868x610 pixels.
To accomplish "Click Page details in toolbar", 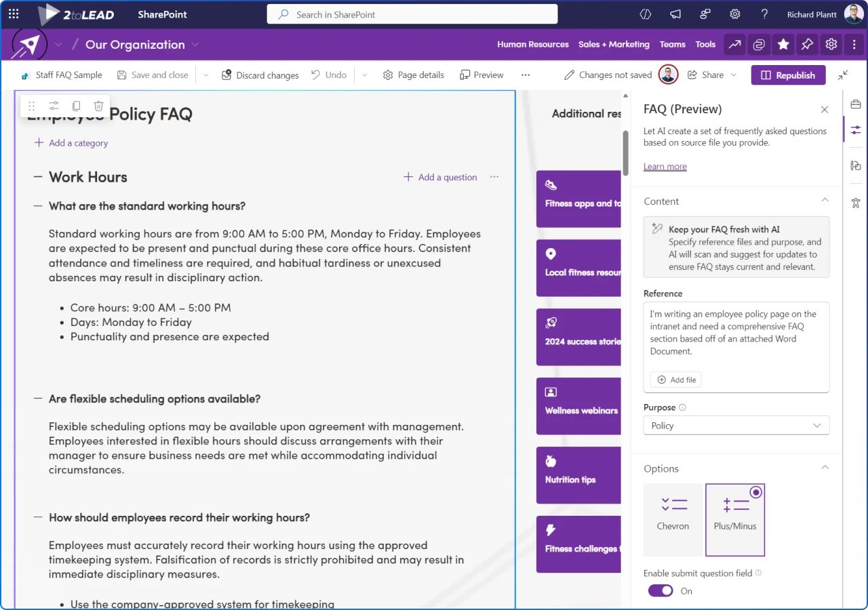I will coord(413,75).
